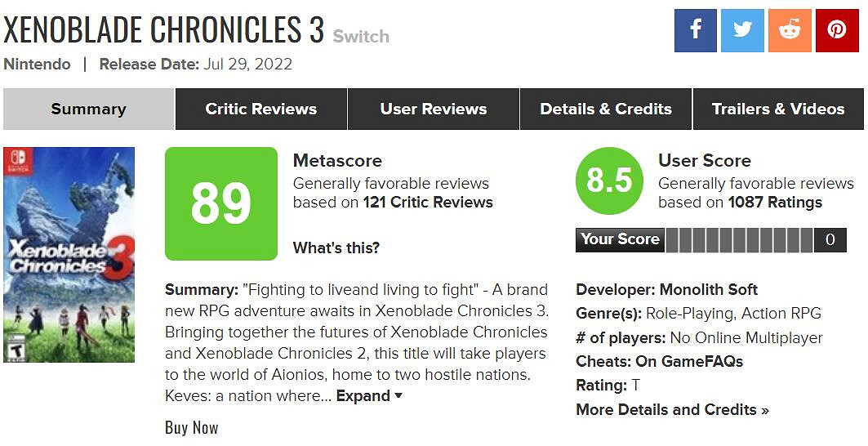The image size is (868, 446).
Task: Open the 1087 Ratings link
Action: pyautogui.click(x=775, y=203)
